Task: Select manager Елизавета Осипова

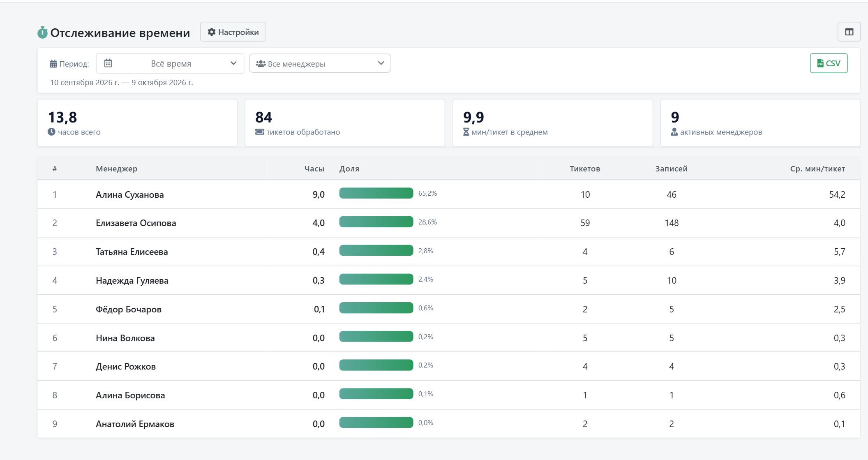Action: 136,223
